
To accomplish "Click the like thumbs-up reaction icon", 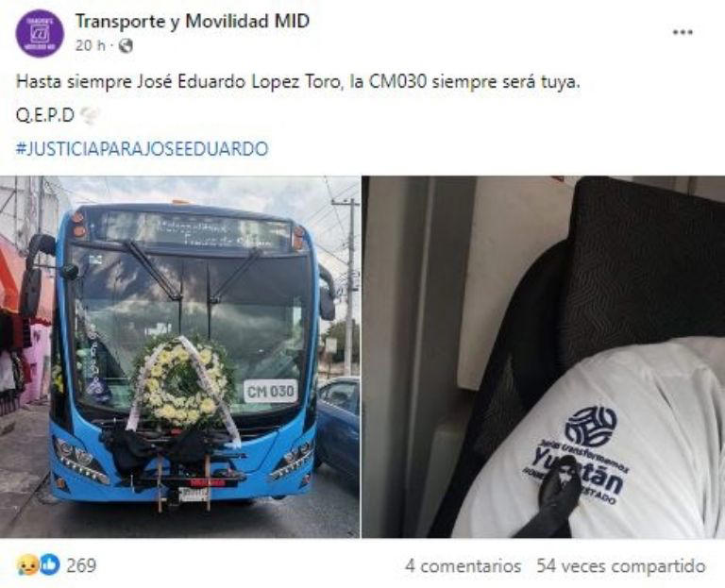I will point(49,565).
